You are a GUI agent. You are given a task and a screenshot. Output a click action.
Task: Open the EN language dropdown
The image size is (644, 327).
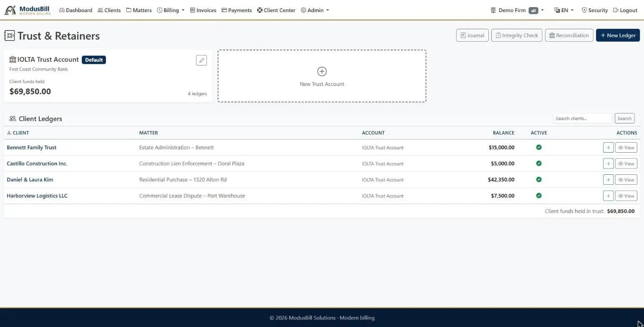click(564, 10)
